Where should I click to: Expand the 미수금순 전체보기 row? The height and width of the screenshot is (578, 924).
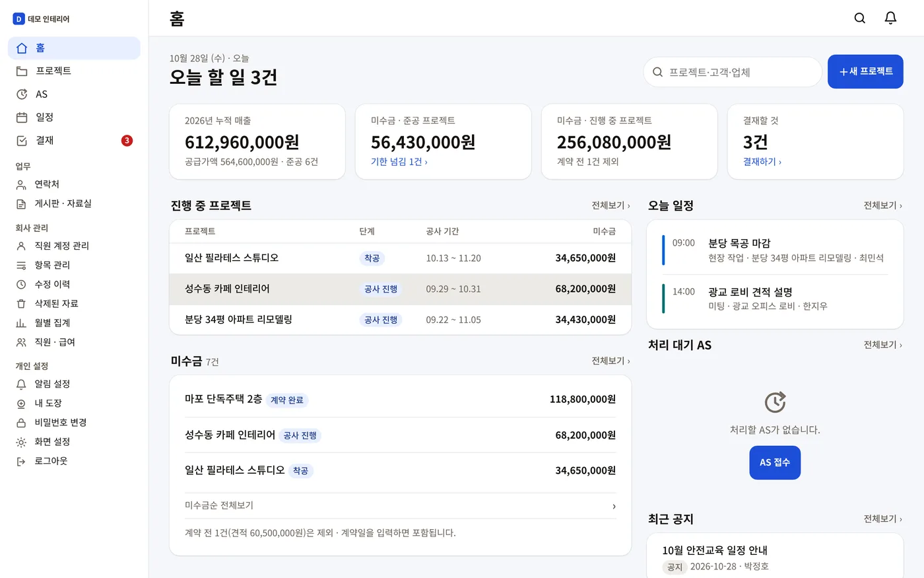(400, 506)
